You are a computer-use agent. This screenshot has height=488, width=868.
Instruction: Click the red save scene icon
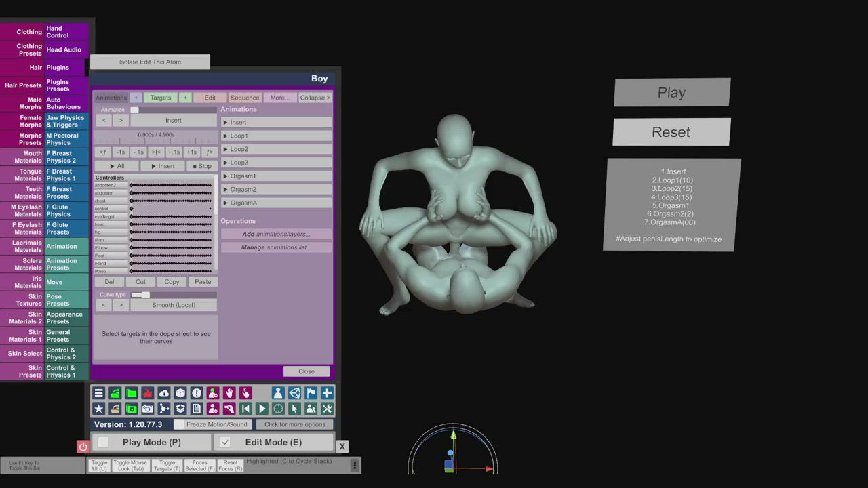(x=147, y=393)
